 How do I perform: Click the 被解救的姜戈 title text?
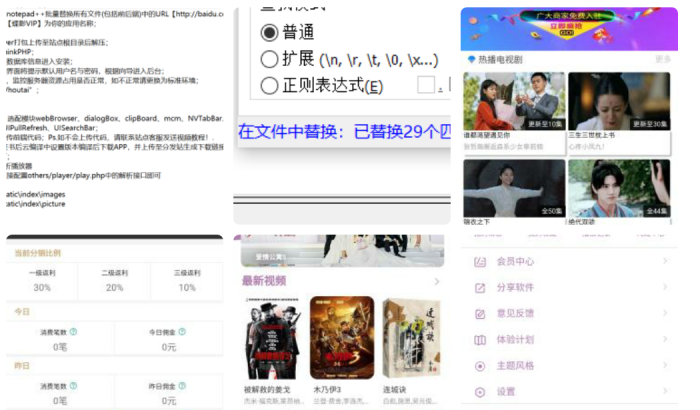[267, 389]
